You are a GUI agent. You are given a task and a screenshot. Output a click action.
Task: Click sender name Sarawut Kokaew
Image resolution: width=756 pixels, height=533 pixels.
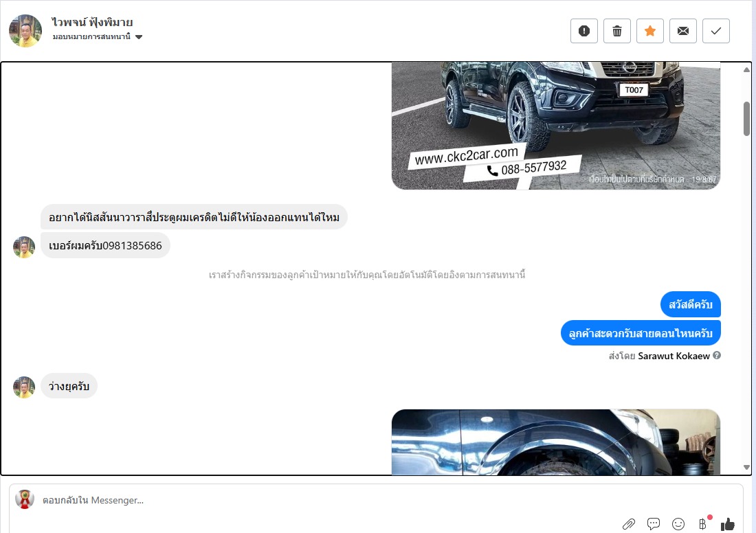(674, 356)
